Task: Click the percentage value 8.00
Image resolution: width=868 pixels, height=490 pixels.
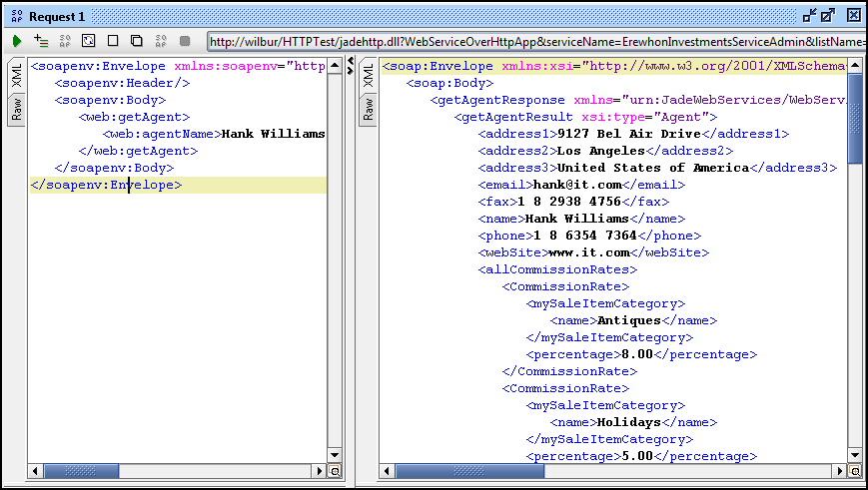Action: click(x=637, y=354)
